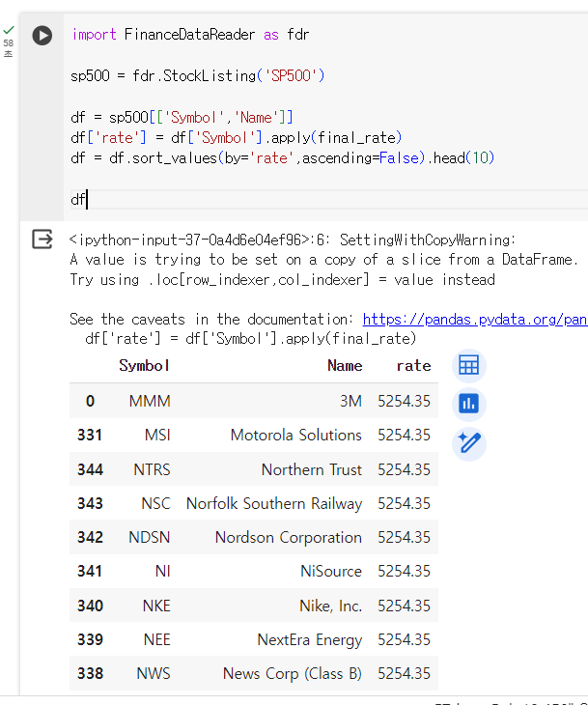
Task: Click row index 339
Action: 90,640
